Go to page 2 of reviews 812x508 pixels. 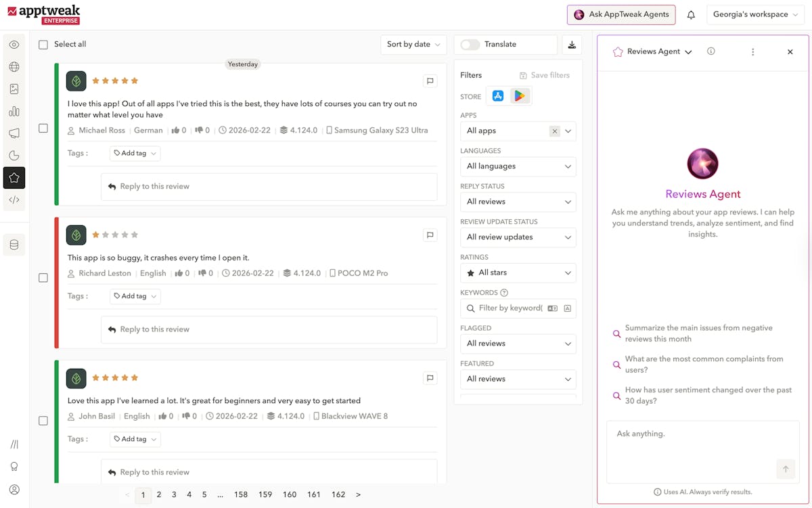click(159, 494)
